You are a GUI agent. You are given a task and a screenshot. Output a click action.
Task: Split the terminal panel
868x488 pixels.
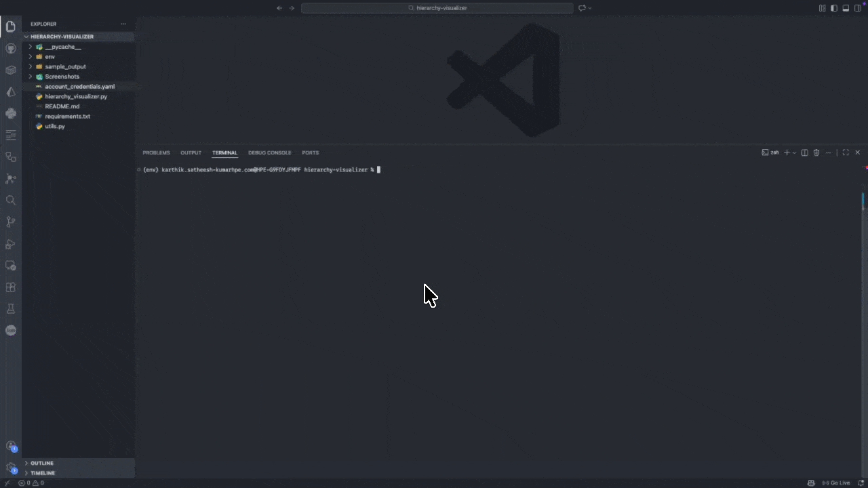(804, 152)
